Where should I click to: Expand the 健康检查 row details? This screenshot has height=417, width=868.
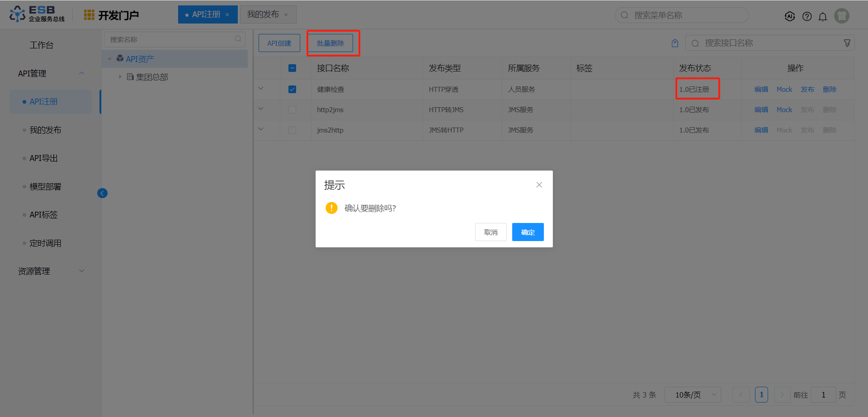tap(261, 89)
